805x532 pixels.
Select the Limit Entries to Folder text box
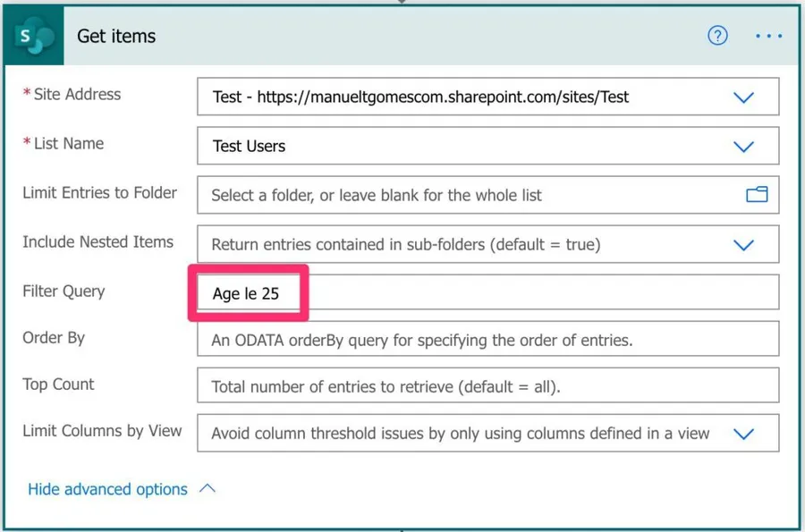(465, 195)
